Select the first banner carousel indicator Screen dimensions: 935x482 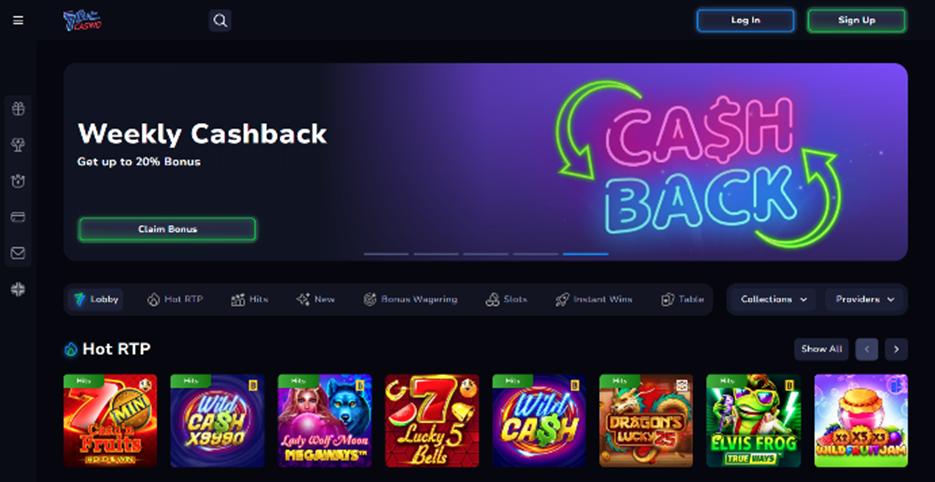click(386, 254)
